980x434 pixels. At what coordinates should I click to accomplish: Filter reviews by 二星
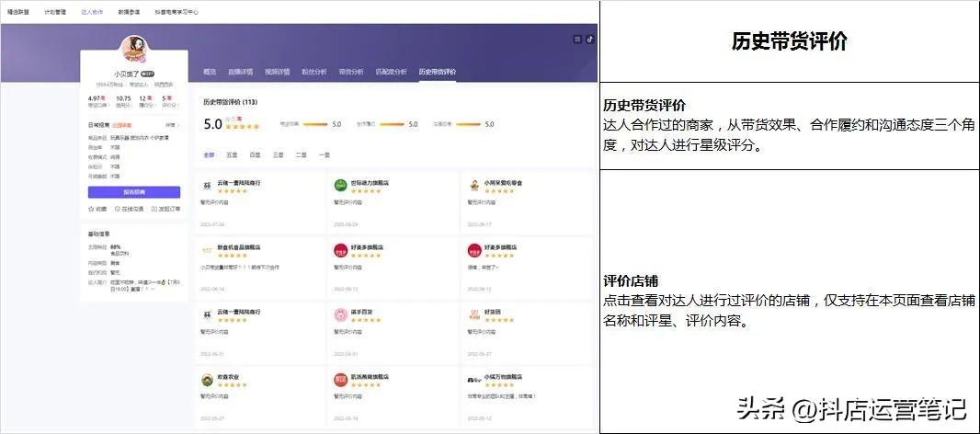[302, 154]
